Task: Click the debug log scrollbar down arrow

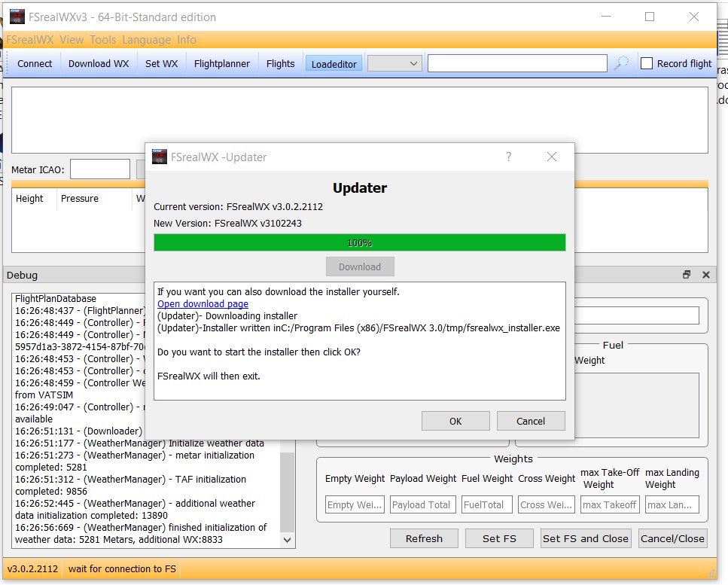Action: (x=288, y=540)
